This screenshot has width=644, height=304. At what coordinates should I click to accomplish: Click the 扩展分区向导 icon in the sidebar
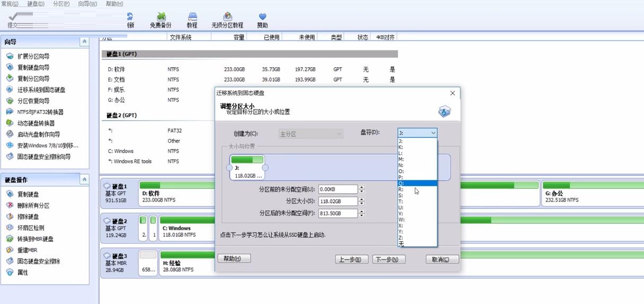[10, 56]
